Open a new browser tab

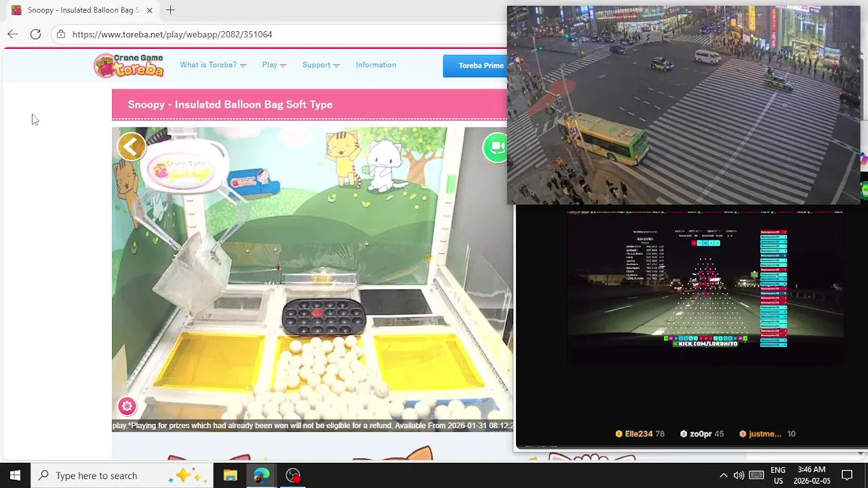[170, 10]
